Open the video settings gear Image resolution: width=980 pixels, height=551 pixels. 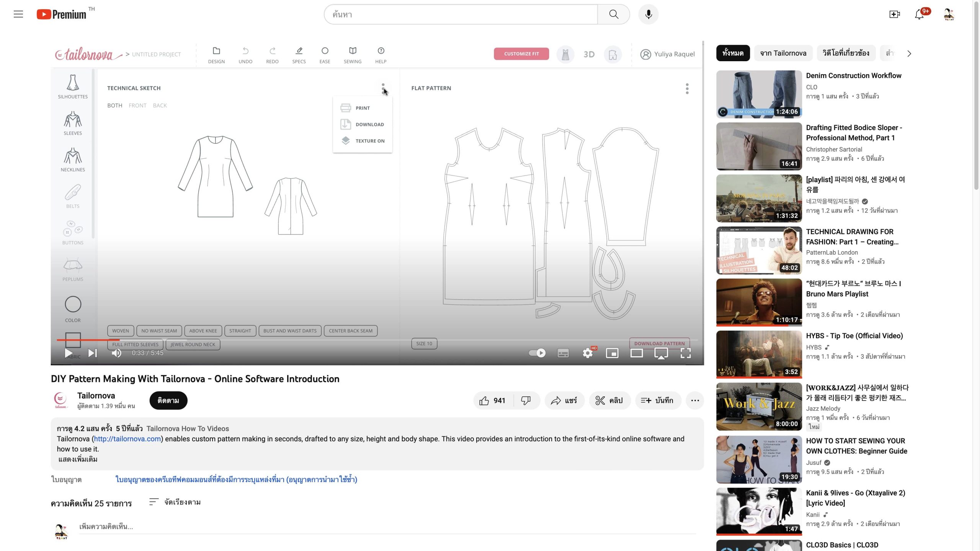pos(588,353)
